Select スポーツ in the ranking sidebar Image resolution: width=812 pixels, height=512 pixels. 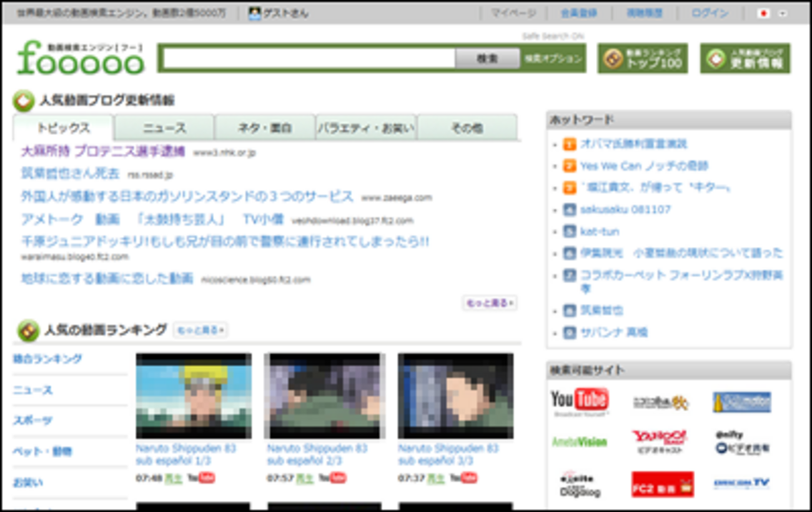click(32, 420)
